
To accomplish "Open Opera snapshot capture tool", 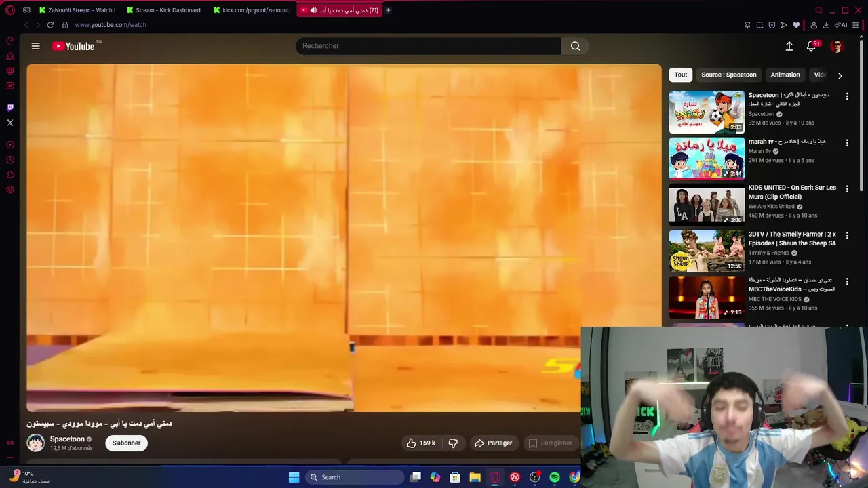I will pyautogui.click(x=759, y=25).
